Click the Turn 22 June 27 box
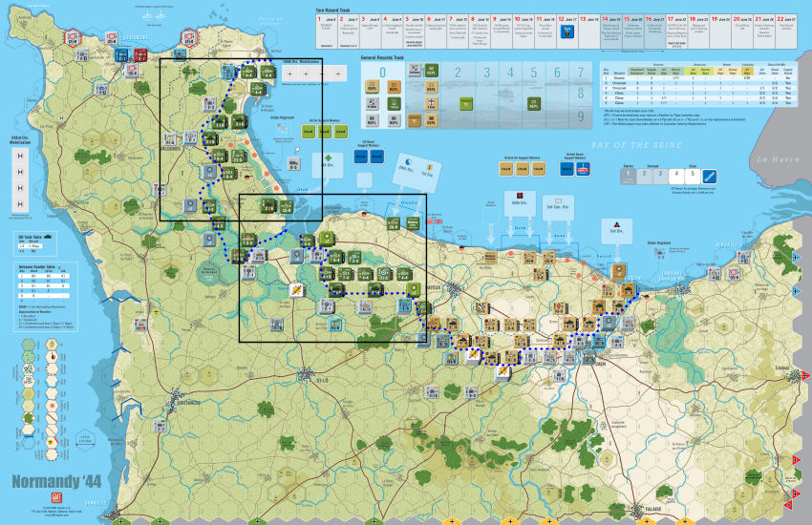Screen dimensions: 812x525 point(786,31)
